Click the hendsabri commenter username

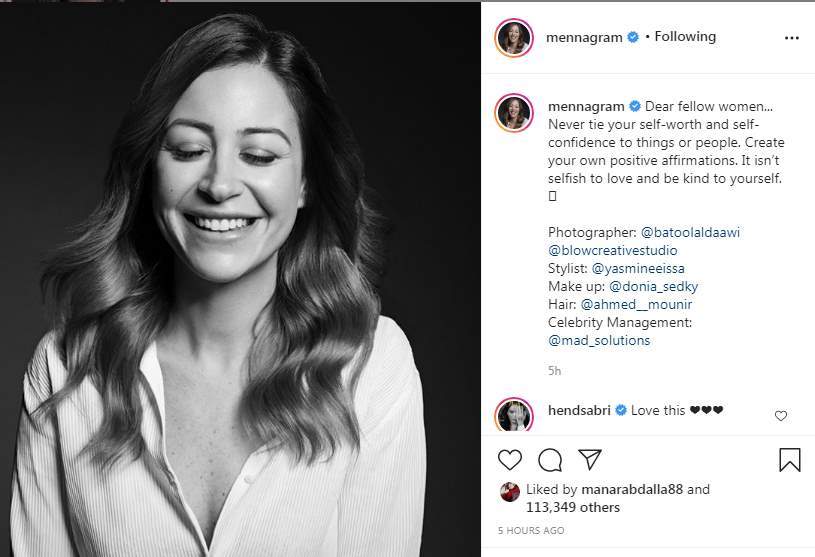pos(579,410)
